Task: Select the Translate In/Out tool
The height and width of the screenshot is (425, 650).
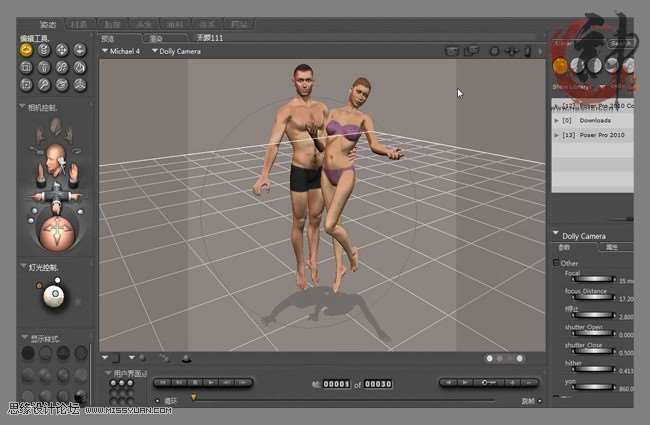Action: (80, 50)
